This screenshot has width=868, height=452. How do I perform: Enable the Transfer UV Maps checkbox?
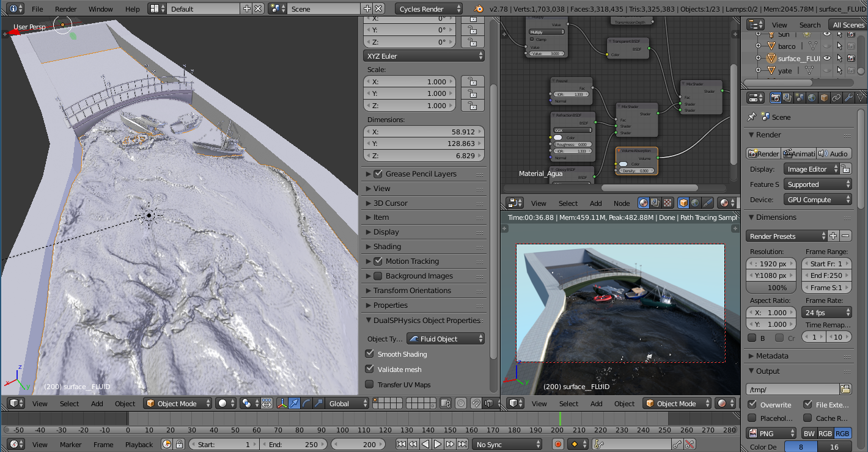pos(369,384)
